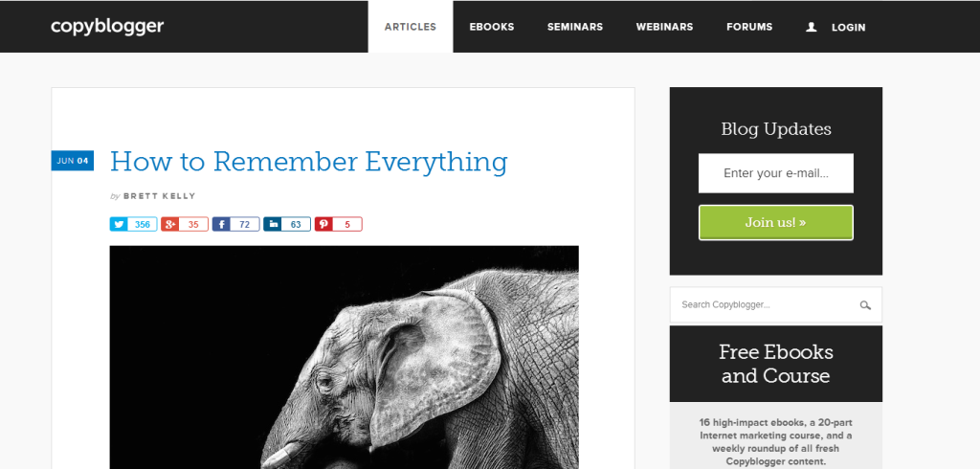Click the elephant article image

pyautogui.click(x=344, y=357)
